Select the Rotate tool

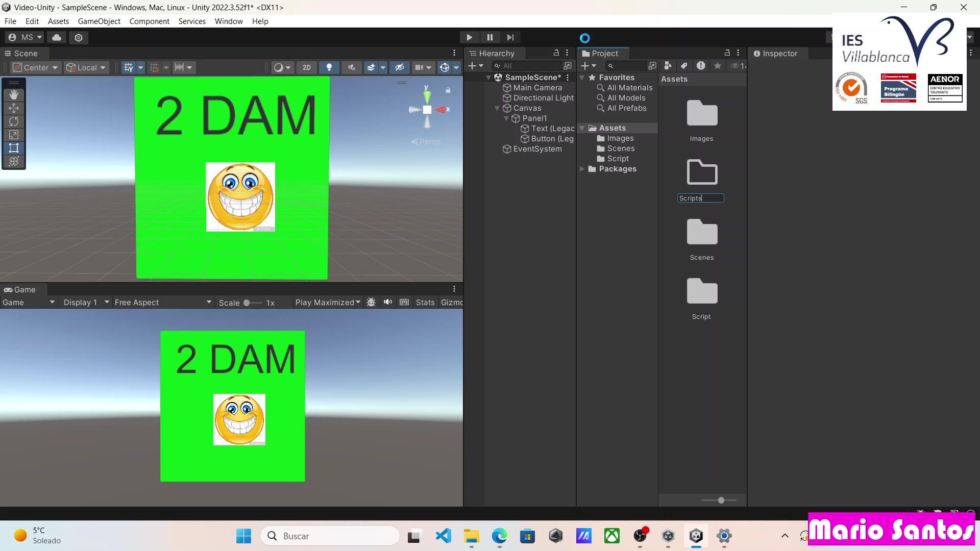point(14,121)
